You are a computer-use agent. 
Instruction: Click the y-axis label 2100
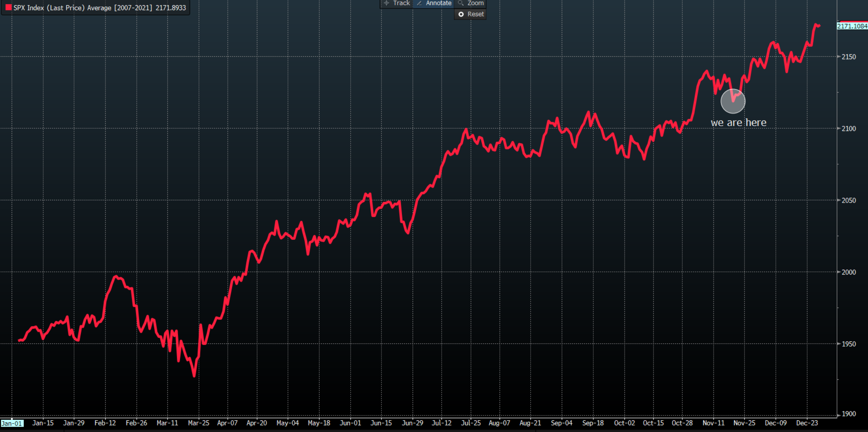(849, 129)
